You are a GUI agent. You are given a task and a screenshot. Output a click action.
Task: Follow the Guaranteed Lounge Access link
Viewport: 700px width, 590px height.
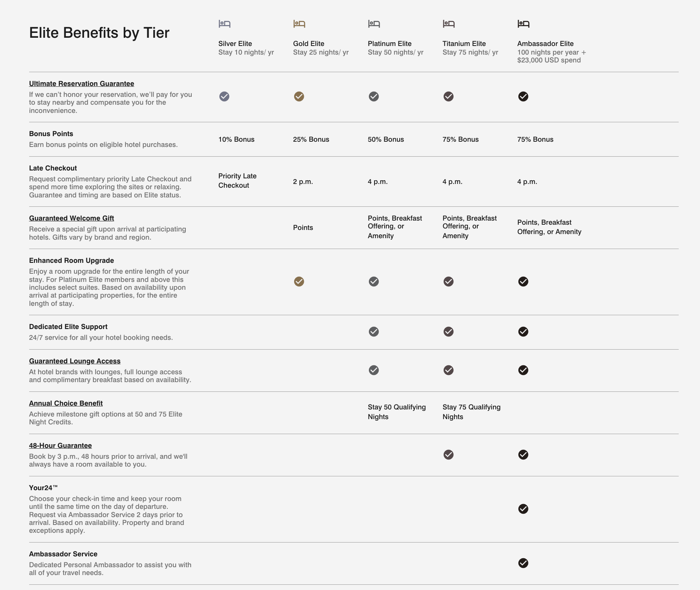[x=75, y=361]
